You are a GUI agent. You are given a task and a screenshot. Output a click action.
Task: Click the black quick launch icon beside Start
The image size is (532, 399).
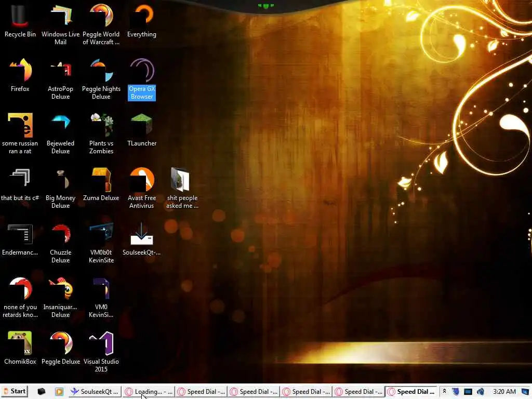pos(42,392)
